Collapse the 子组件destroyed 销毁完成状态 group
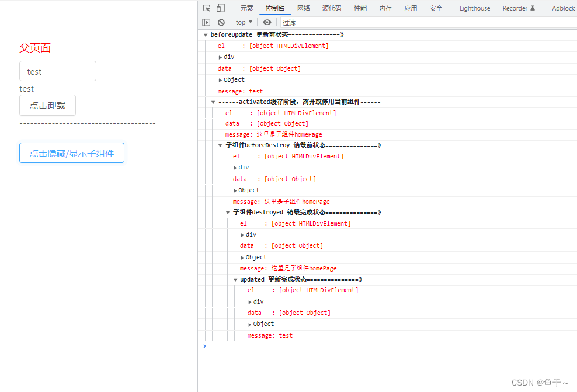577x392 pixels. coord(228,213)
